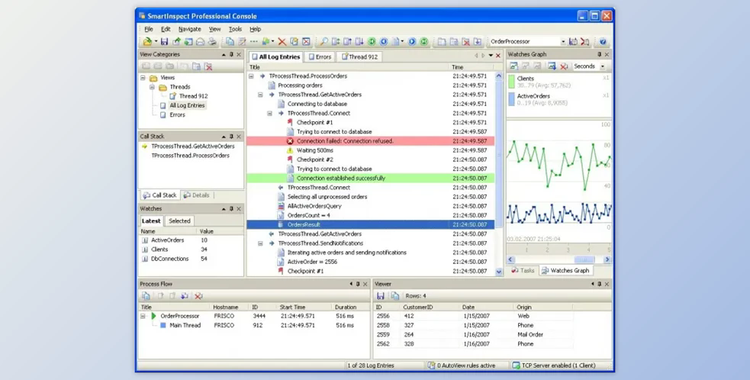Click the Save log toolbar icon
The height and width of the screenshot is (380, 750).
pos(164,42)
